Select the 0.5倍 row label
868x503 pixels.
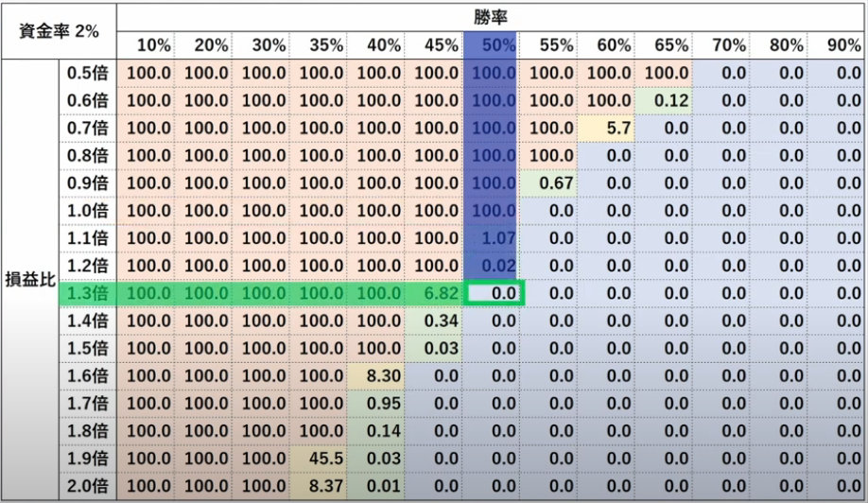pos(88,73)
